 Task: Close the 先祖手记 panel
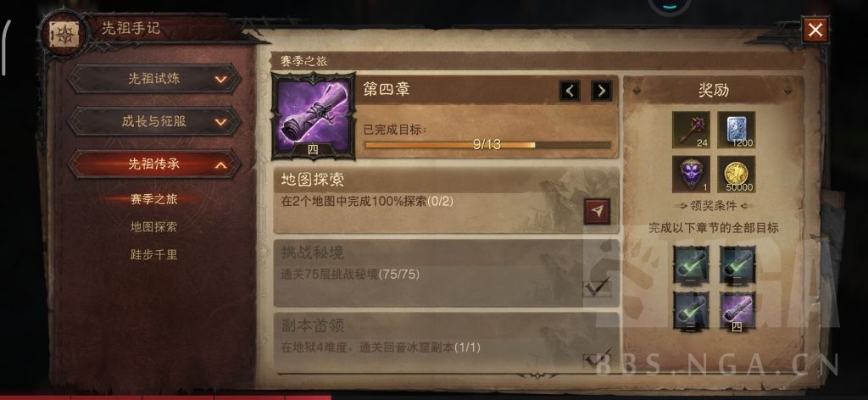815,30
